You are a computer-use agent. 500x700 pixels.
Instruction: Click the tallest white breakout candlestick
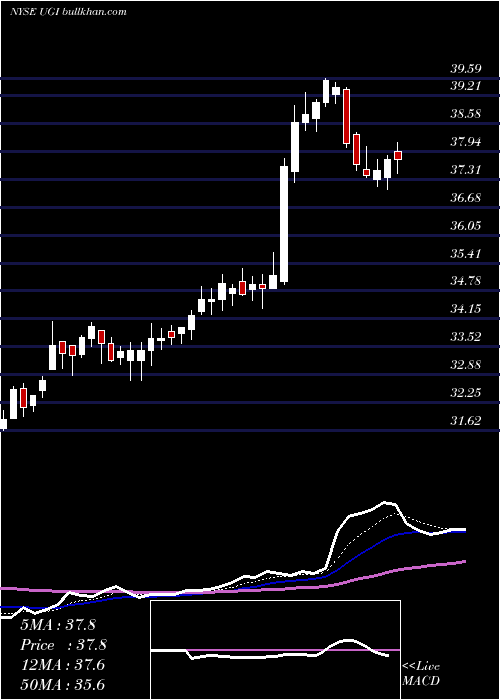[284, 221]
